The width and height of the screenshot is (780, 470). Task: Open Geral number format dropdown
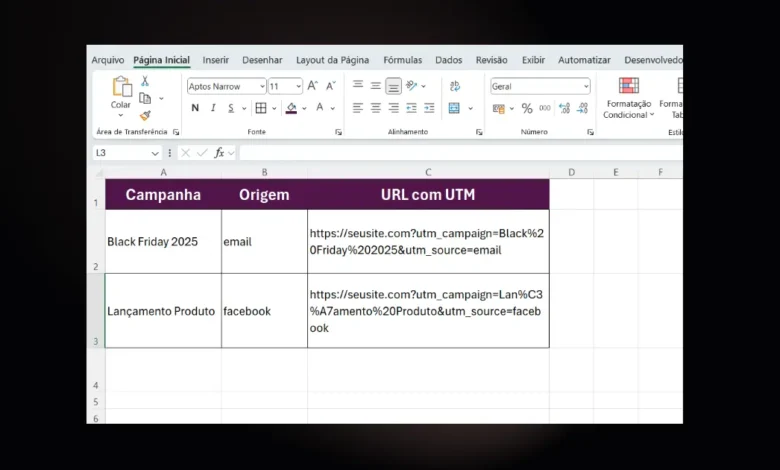pyautogui.click(x=586, y=87)
